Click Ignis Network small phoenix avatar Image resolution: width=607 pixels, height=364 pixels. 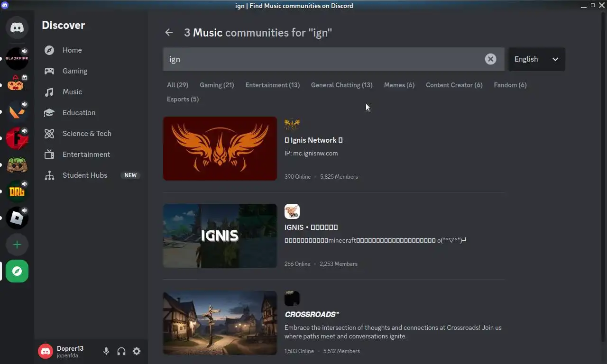(292, 124)
